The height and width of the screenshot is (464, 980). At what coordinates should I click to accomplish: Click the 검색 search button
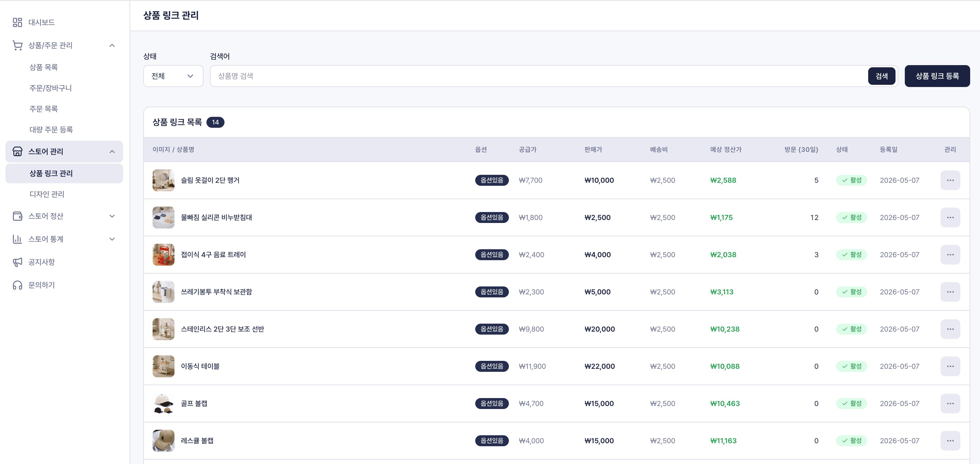tap(881, 76)
